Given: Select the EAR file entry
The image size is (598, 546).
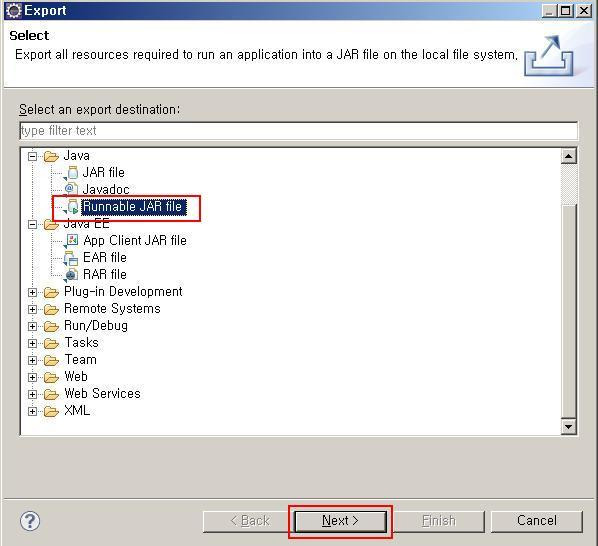Looking at the screenshot, I should [104, 258].
